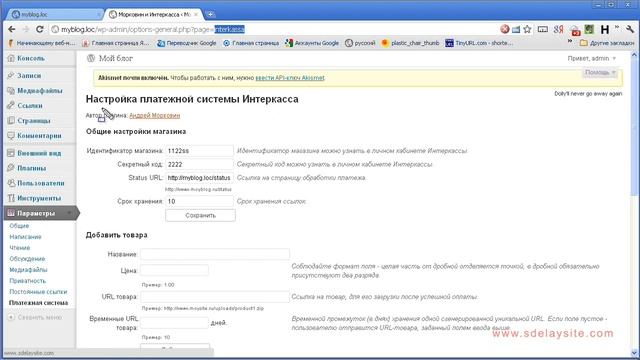Open the Обсуждение settings submenu
The width and height of the screenshot is (640, 360).
27,259
